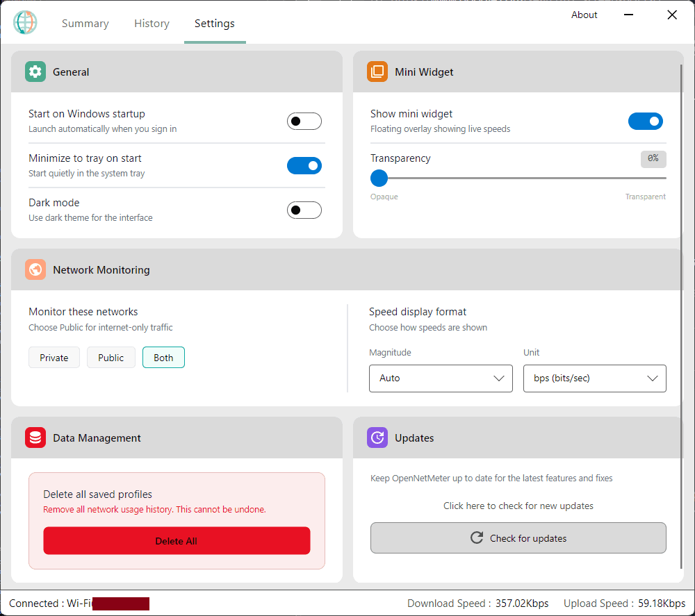Click the OpenNetMeter globe logo
The image size is (695, 616).
click(25, 23)
